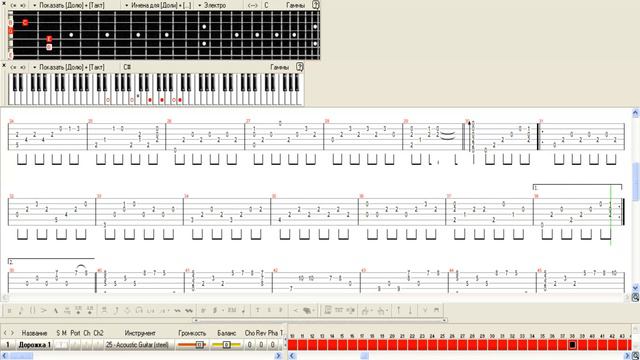Click track list left navigation arrow
Viewport: 640px width, 360px height.
pyautogui.click(x=5, y=333)
